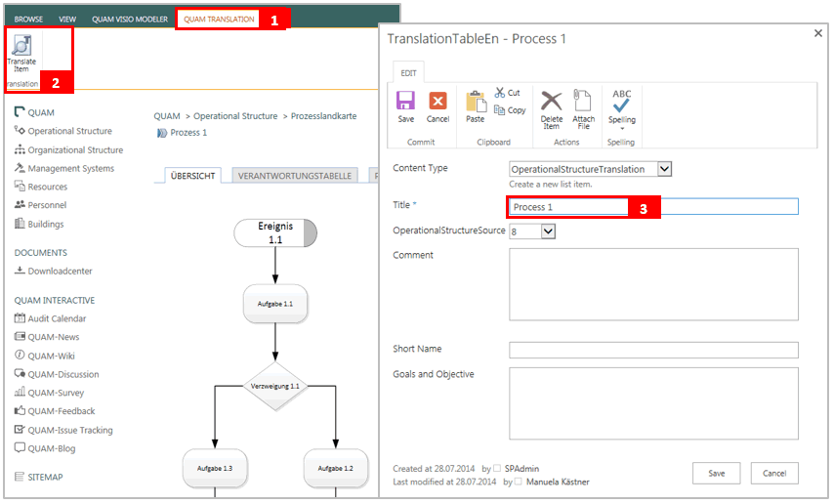This screenshot has height=504, width=833.
Task: Close the TranslationTableEn dialog
Action: 818,33
